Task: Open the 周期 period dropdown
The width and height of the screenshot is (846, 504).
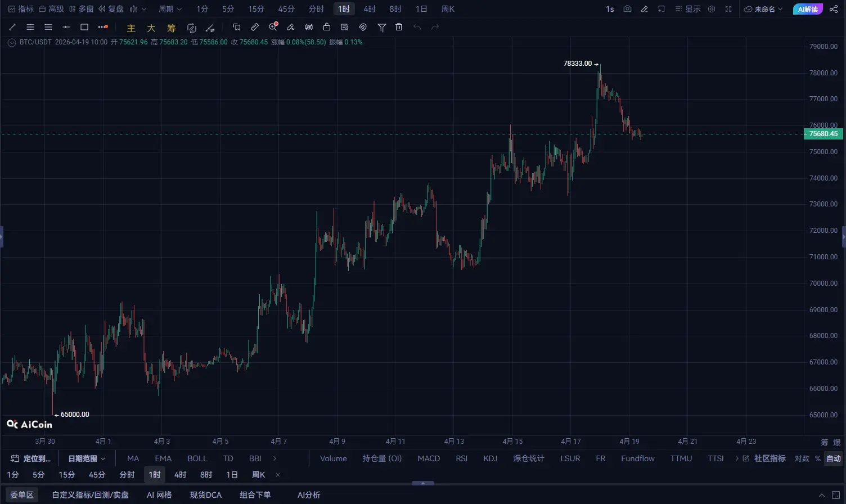Action: (x=170, y=9)
